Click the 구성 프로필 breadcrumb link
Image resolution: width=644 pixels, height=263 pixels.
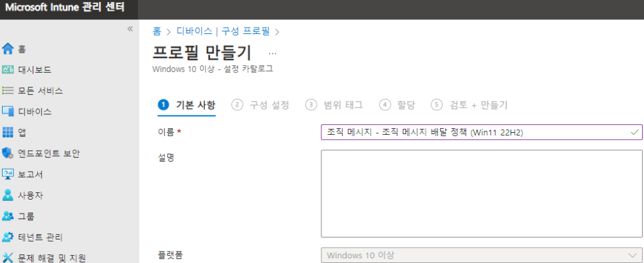tap(245, 31)
